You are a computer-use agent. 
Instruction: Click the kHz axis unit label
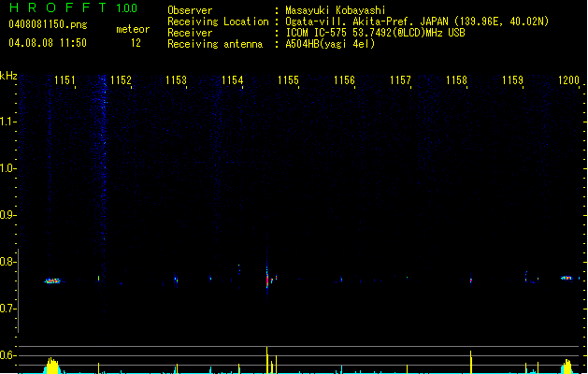click(x=8, y=76)
